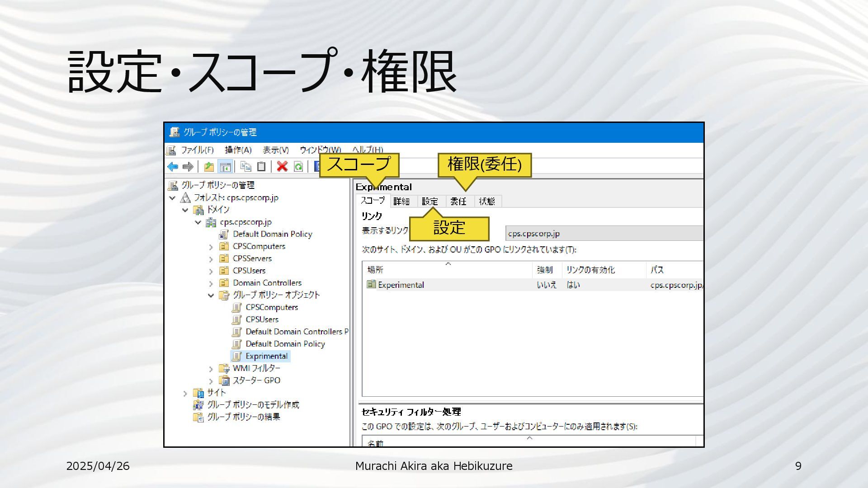The width and height of the screenshot is (868, 488).
Task: Collapse the フォレスト: cps.cpscorp.jp node
Action: pos(172,198)
